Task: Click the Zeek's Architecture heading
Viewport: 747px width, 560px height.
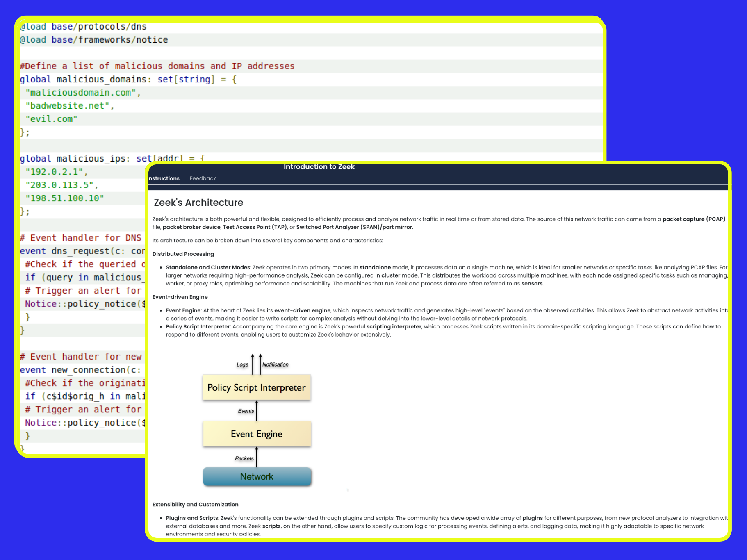Action: tap(198, 203)
